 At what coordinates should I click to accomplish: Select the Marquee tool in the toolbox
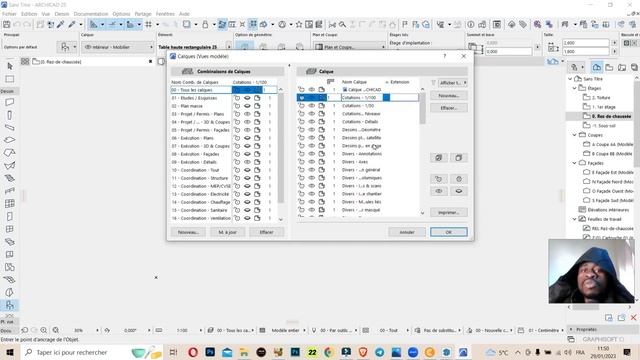(10, 79)
